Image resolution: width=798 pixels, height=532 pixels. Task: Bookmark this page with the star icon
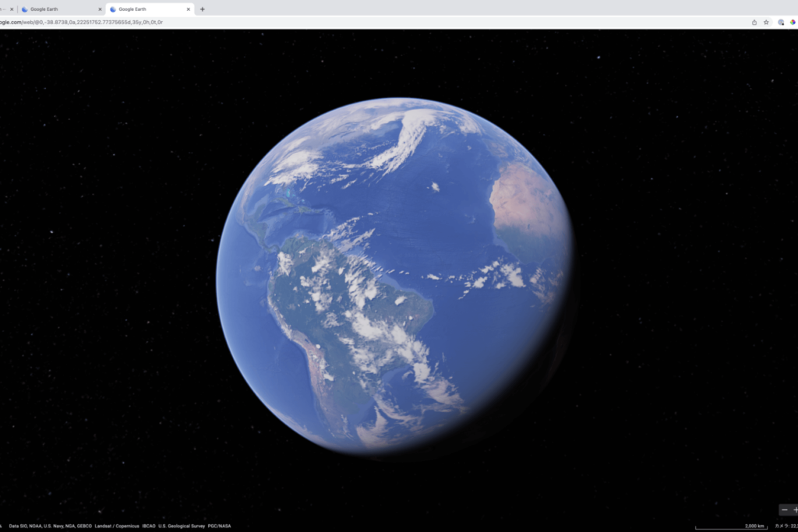point(766,23)
